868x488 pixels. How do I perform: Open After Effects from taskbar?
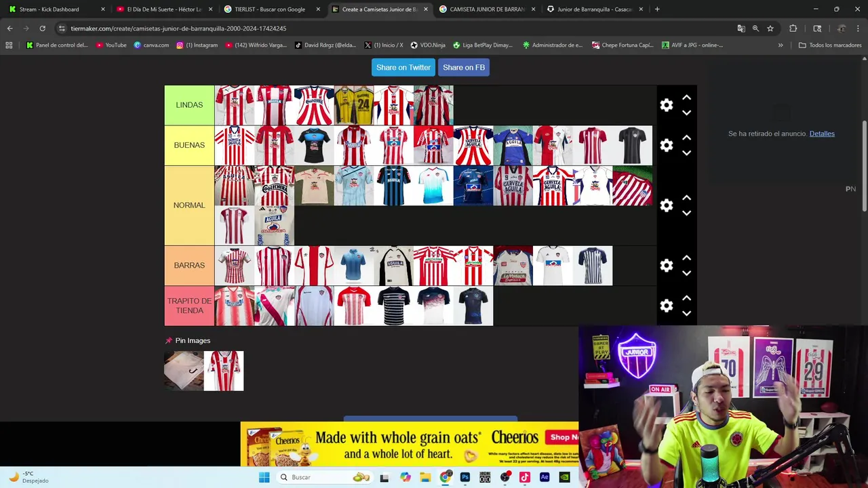(x=544, y=477)
